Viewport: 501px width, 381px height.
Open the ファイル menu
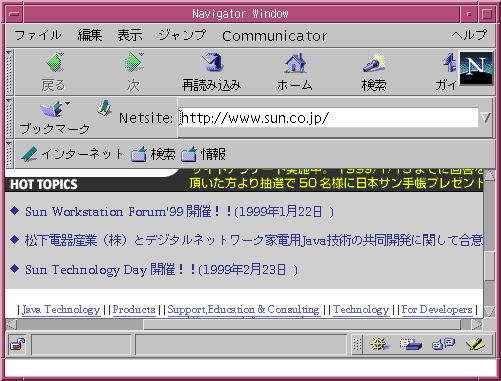(x=38, y=35)
